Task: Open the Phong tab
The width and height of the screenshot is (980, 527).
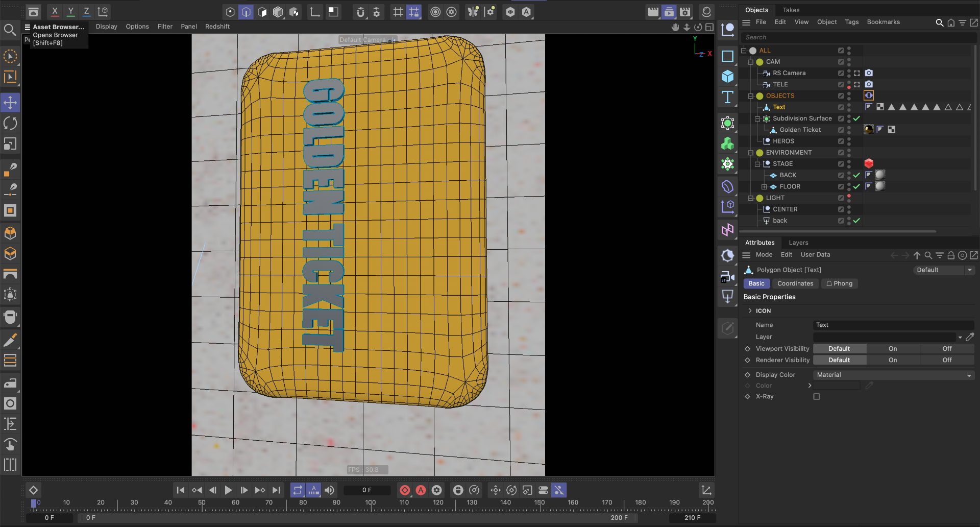Action: tap(840, 283)
